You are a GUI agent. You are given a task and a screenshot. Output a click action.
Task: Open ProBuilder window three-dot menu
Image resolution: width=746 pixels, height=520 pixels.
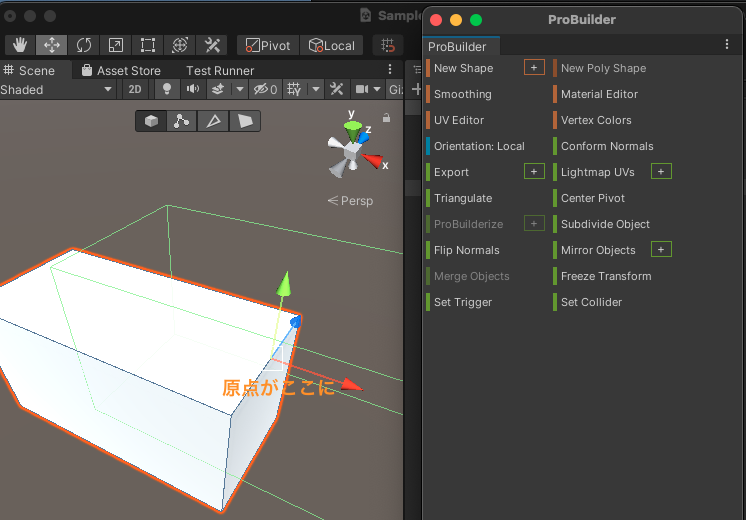point(726,44)
